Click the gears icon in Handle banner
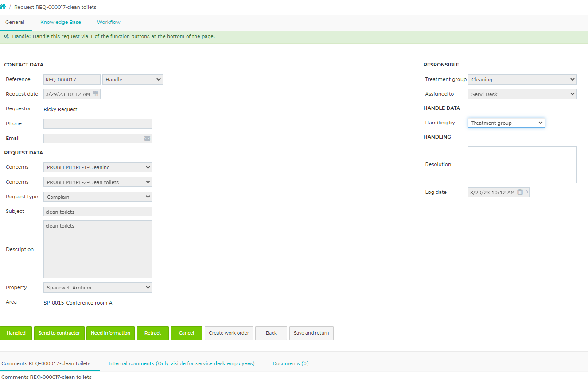The height and width of the screenshot is (382, 588). tap(6, 36)
